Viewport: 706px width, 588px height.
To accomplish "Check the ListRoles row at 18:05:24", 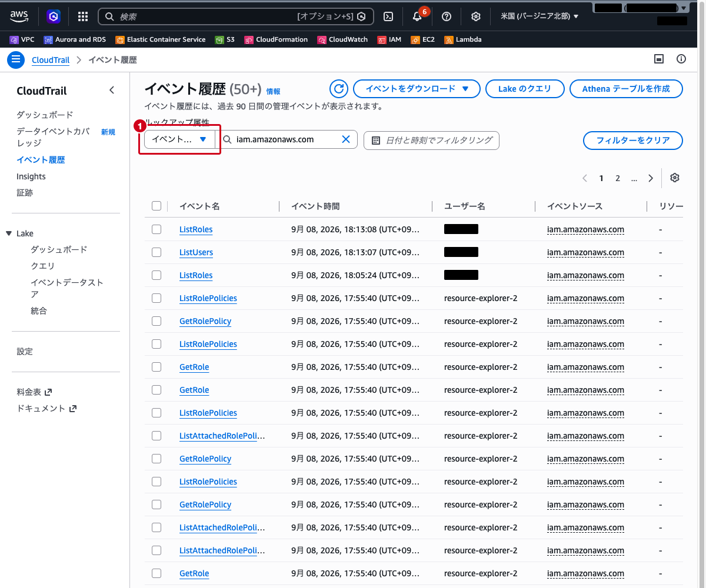I will point(156,275).
